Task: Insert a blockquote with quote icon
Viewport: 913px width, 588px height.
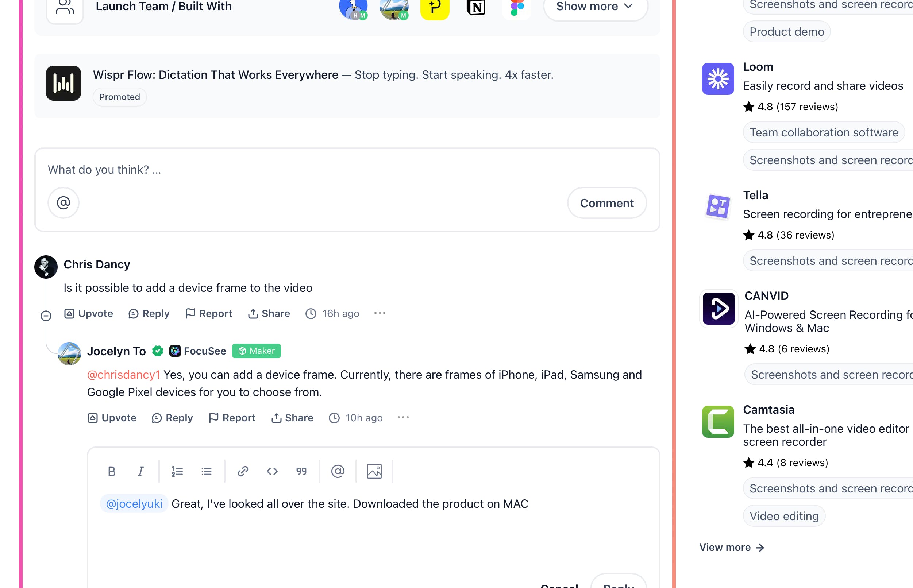Action: [301, 472]
